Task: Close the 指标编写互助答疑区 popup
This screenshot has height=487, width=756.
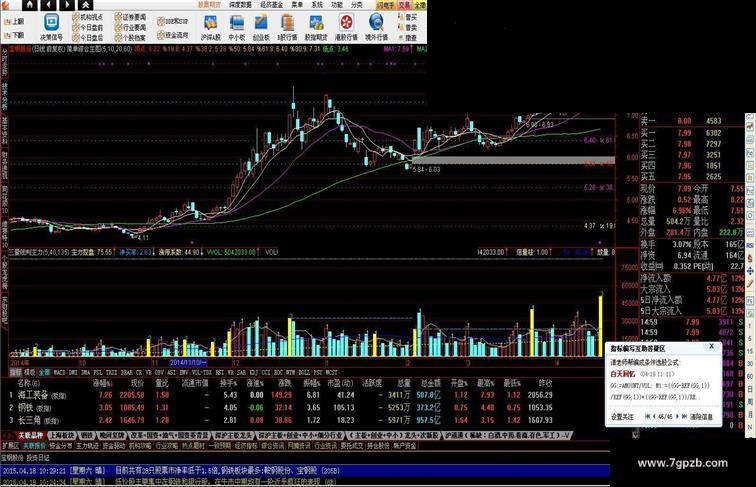Action: coord(711,346)
